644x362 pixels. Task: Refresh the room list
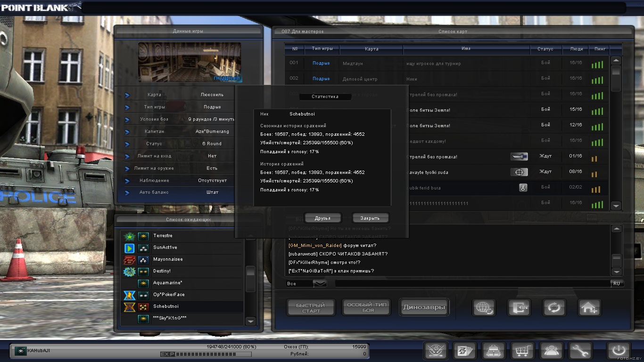(x=554, y=308)
